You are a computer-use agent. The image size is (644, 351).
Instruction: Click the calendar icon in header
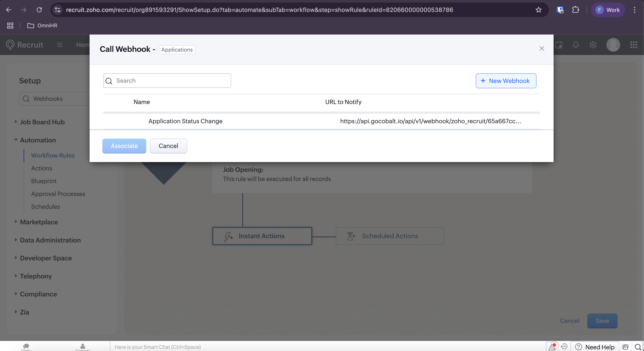pos(558,45)
